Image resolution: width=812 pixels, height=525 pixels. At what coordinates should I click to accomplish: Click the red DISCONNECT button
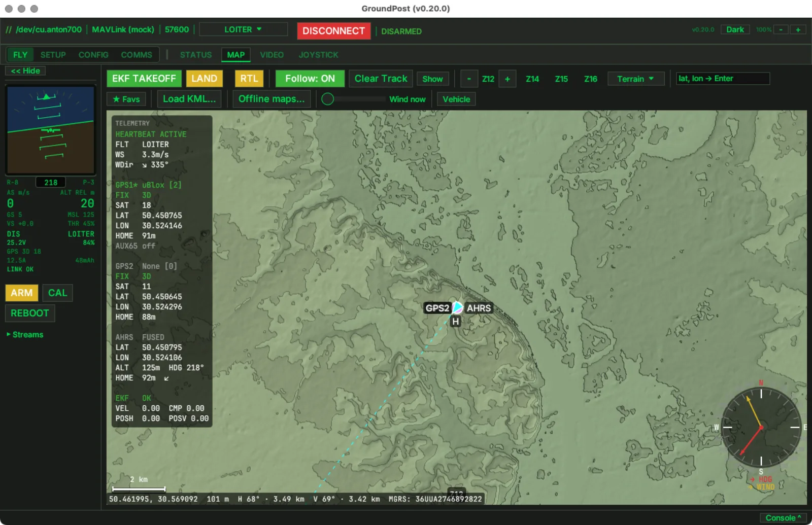pos(333,31)
